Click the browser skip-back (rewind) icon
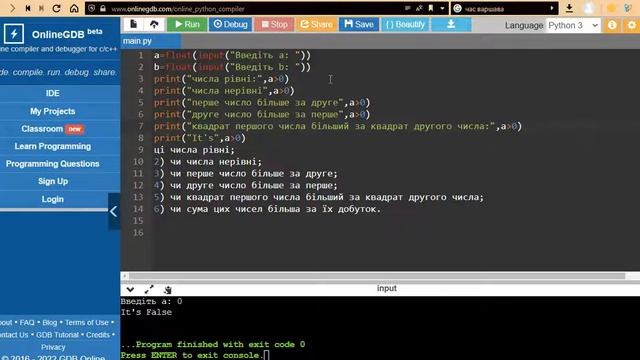 [28, 8]
